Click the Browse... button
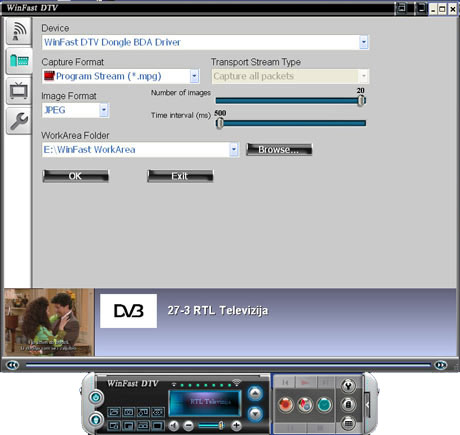Image resolution: width=460 pixels, height=435 pixels. point(279,149)
